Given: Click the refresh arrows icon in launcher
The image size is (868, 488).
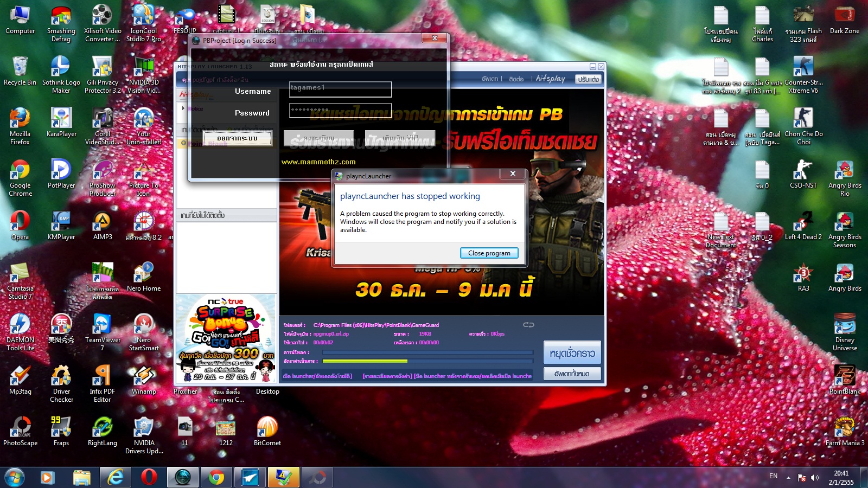Looking at the screenshot, I should tap(529, 325).
